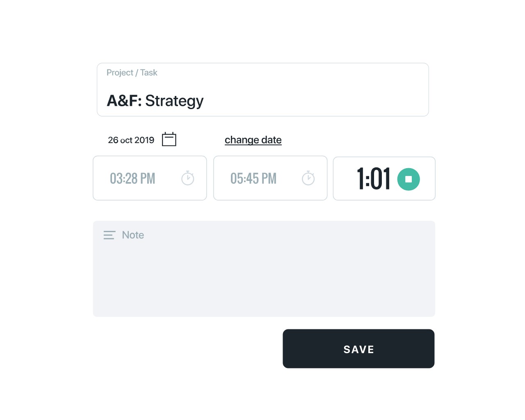Click the timer icon in the start time box
Viewport: 525px width, 420px height.
(188, 178)
